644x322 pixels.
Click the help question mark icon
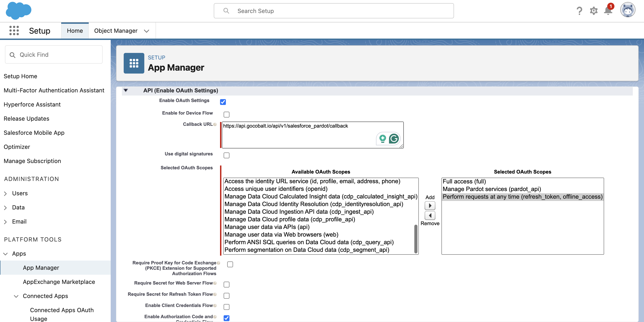pyautogui.click(x=579, y=11)
